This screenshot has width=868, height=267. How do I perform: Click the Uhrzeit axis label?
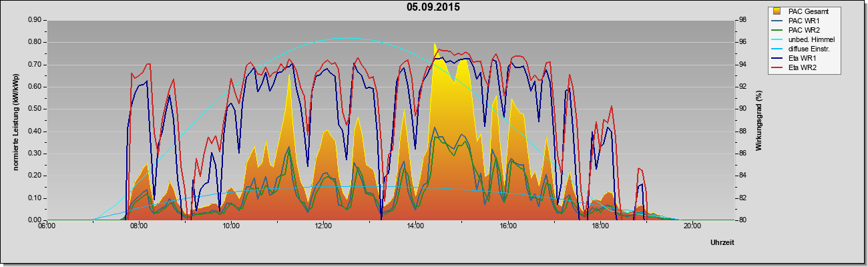point(723,243)
